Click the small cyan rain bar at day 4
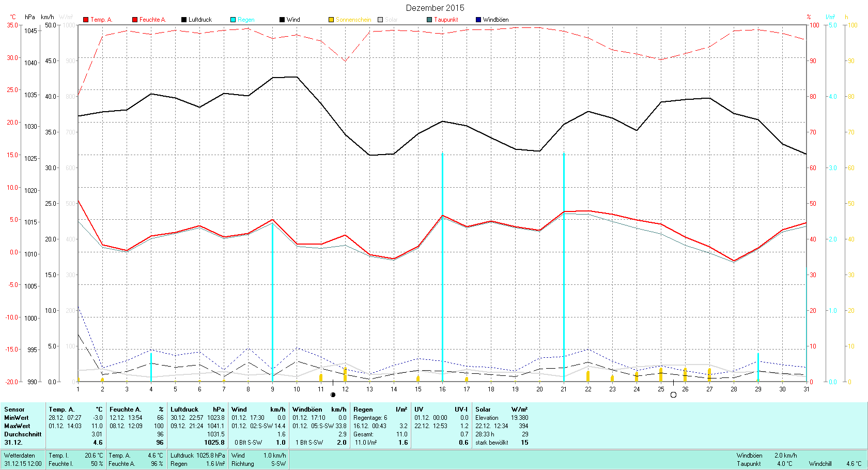The height and width of the screenshot is (470, 868). coord(151,367)
